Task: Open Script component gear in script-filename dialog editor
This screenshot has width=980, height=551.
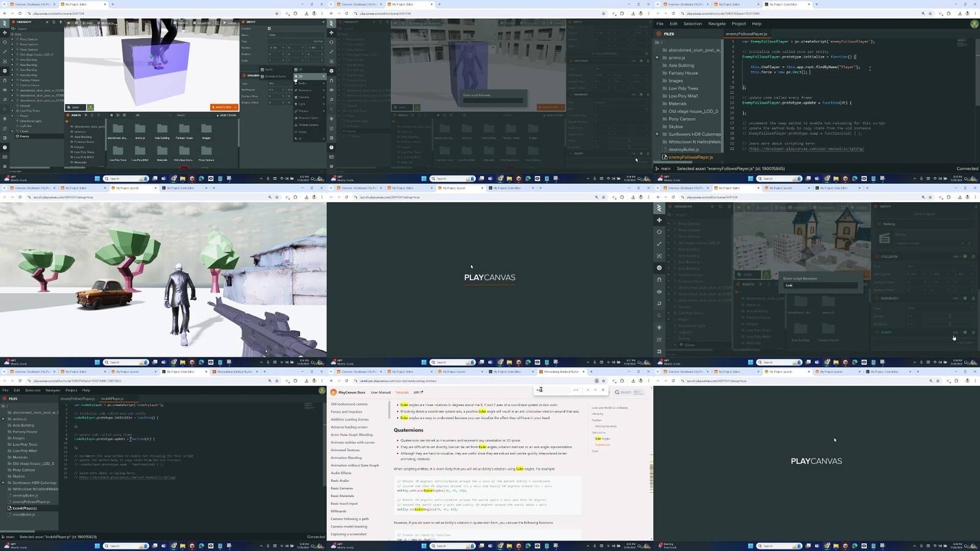Action: click(x=973, y=332)
